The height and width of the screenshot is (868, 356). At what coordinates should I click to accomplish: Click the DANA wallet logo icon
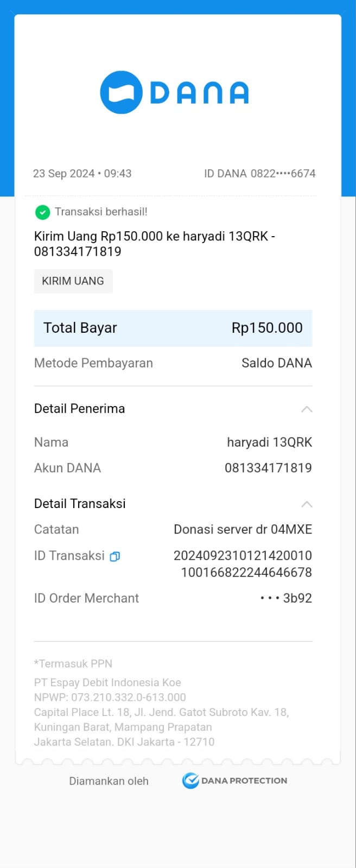(x=121, y=92)
